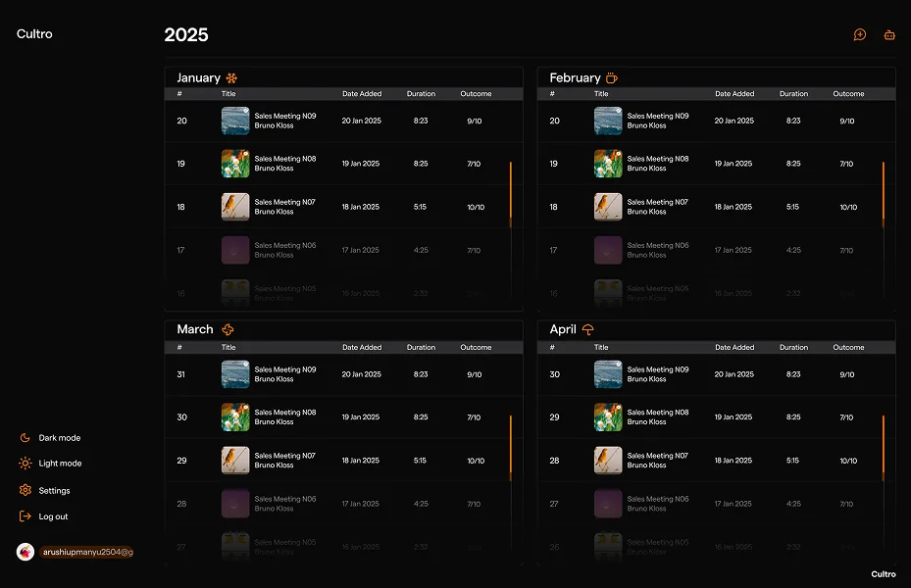Screen dimensions: 911x588
Task: Click the snowflake icon beside January
Action: (x=232, y=77)
